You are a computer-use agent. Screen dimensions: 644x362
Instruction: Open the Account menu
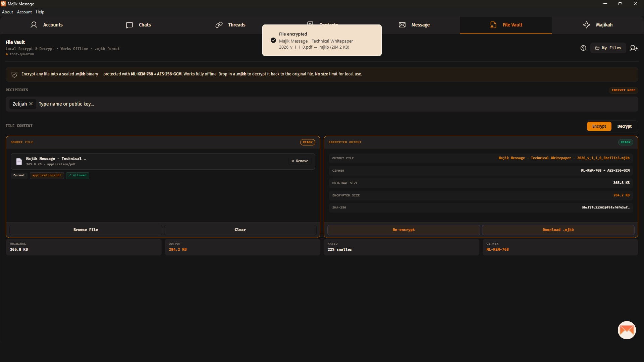[24, 12]
